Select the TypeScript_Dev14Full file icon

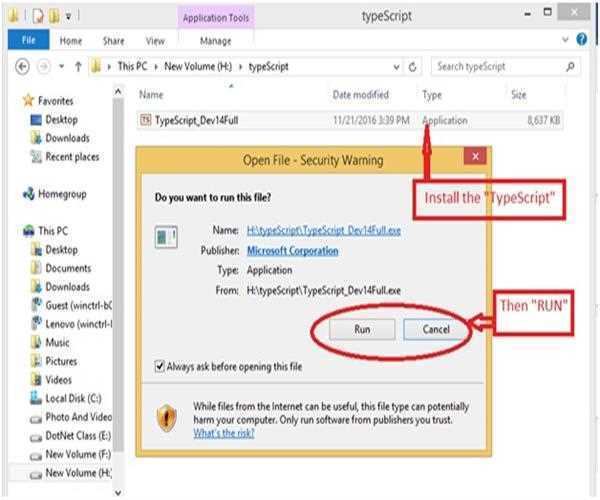(146, 121)
